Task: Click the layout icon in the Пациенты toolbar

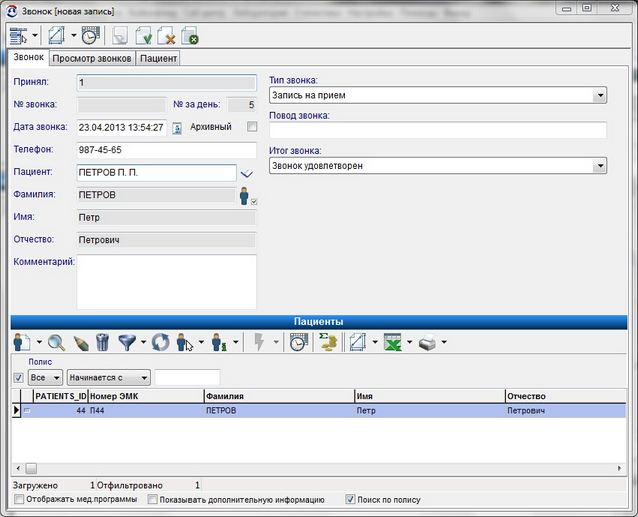Action: click(x=358, y=342)
